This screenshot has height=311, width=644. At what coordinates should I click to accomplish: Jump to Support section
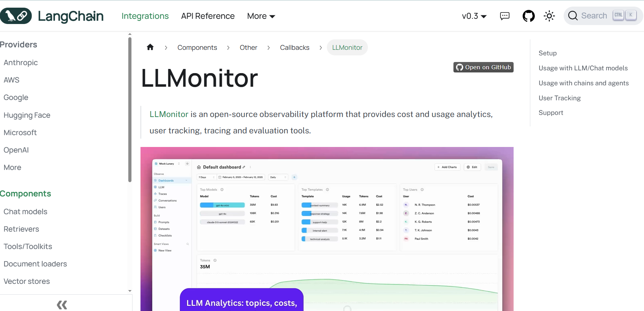tap(551, 112)
